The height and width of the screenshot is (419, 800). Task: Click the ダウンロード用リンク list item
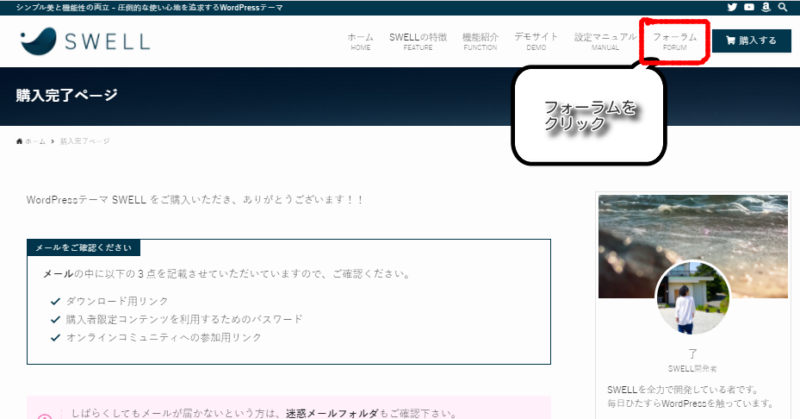pyautogui.click(x=117, y=301)
